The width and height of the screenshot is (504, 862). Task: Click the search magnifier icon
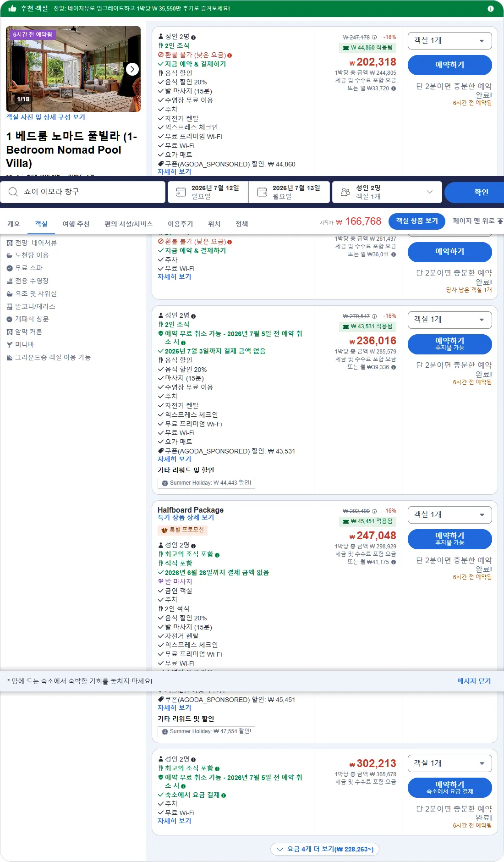(x=13, y=192)
